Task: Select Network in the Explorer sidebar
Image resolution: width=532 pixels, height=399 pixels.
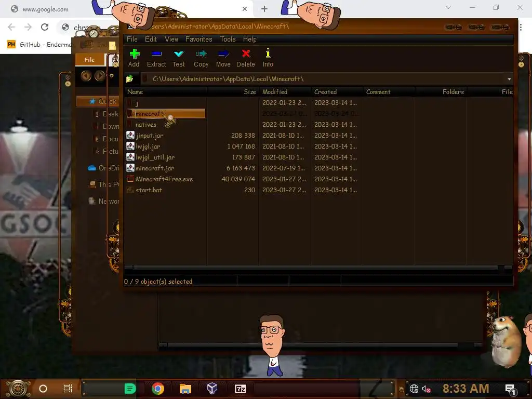Action: click(104, 201)
